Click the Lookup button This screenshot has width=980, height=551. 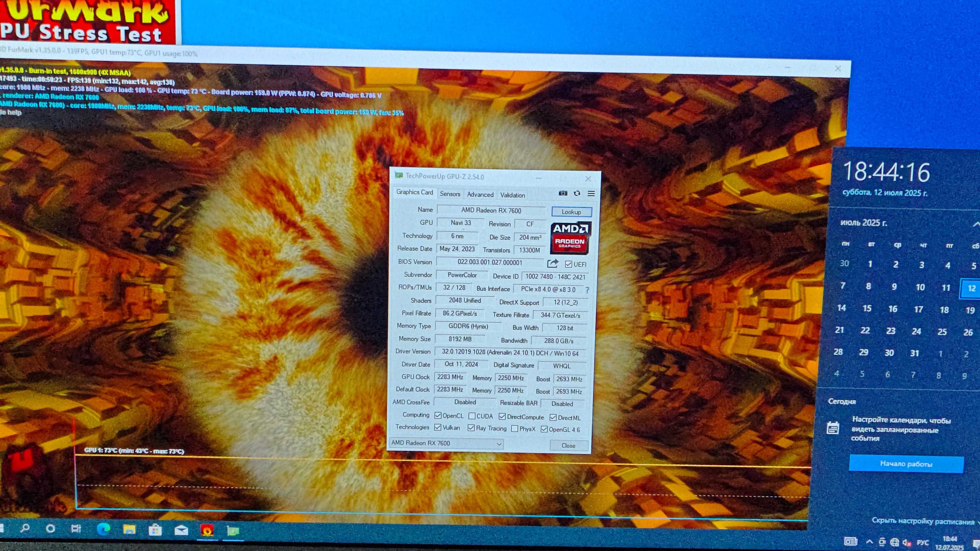[x=571, y=212]
